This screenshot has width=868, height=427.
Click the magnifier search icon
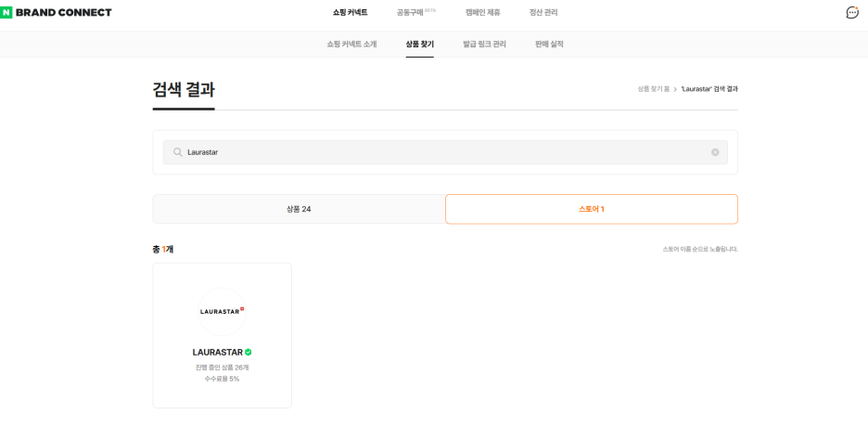coord(178,152)
